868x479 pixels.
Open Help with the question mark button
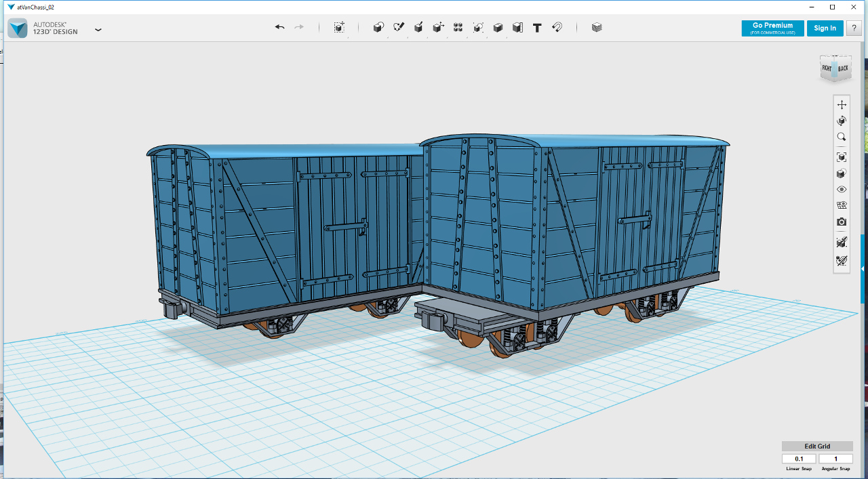[854, 28]
